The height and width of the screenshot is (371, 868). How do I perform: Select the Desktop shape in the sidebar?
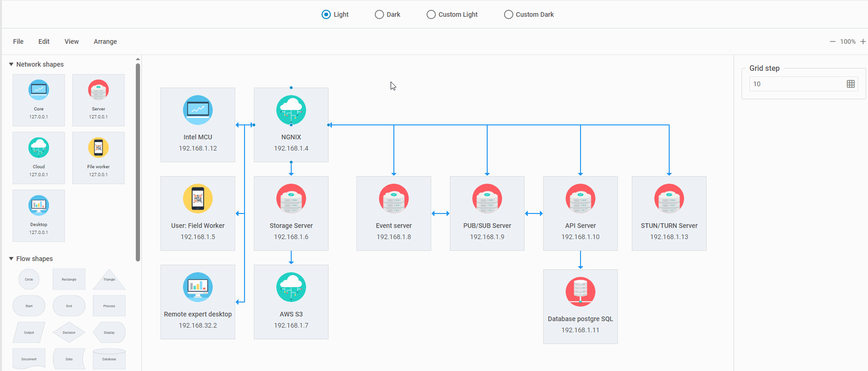coord(39,215)
